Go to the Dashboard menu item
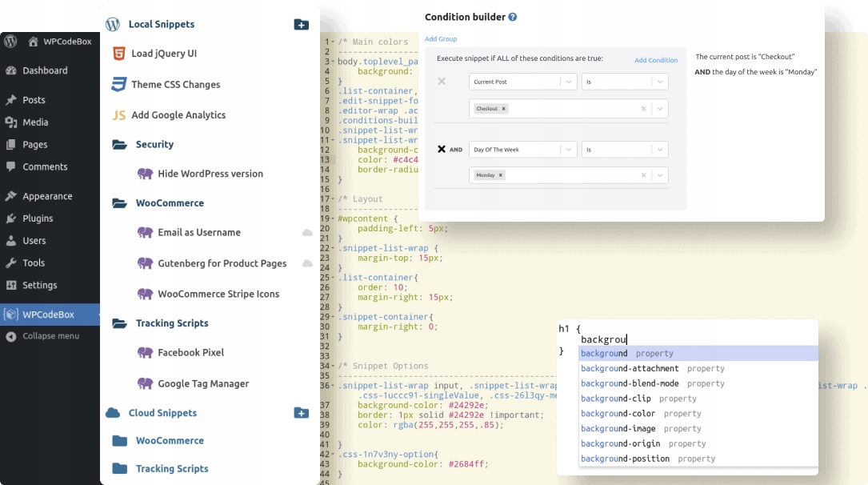The width and height of the screenshot is (868, 485). 45,70
